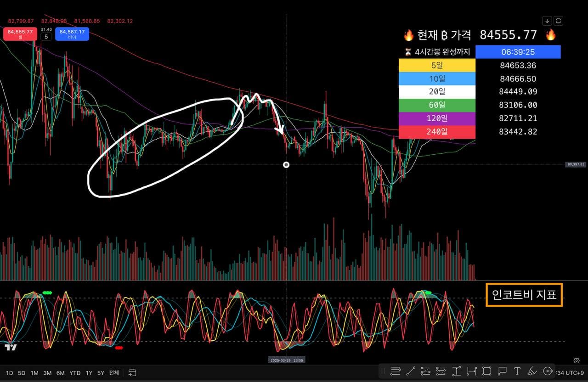Select the horizontal lines drawing tool

(395, 371)
